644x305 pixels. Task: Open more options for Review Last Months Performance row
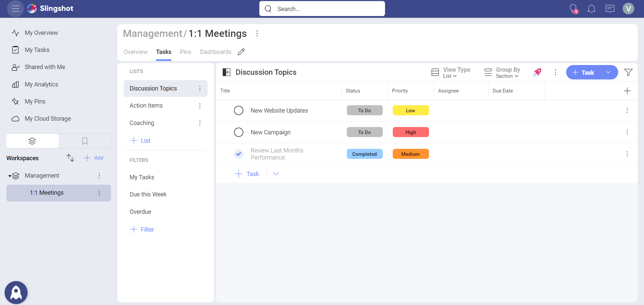627,154
